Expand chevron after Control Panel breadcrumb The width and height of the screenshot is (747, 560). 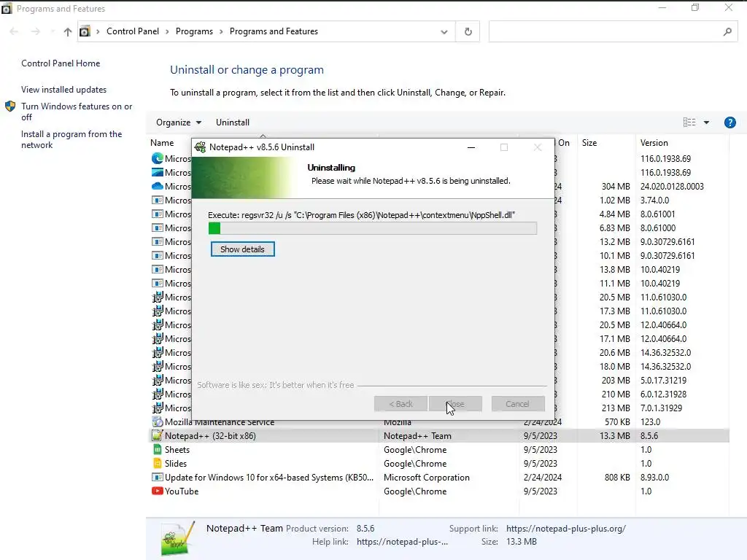[x=167, y=31]
